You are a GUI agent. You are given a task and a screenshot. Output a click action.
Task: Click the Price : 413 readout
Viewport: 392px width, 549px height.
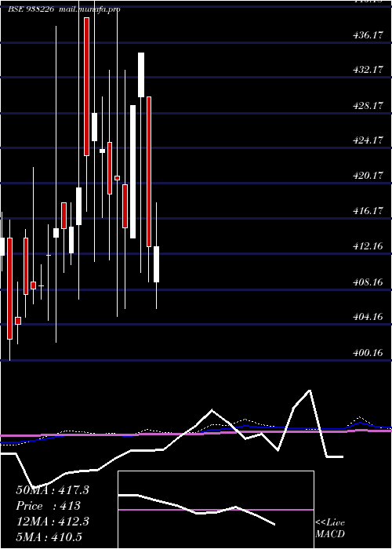(49, 506)
